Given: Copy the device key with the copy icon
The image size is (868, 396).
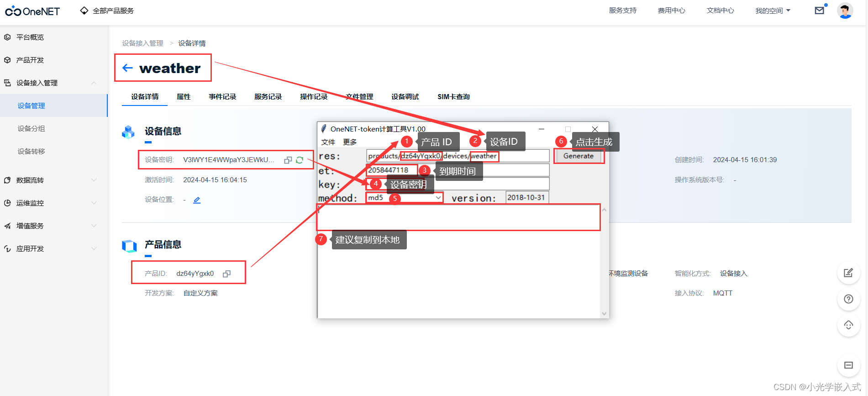Looking at the screenshot, I should (288, 160).
